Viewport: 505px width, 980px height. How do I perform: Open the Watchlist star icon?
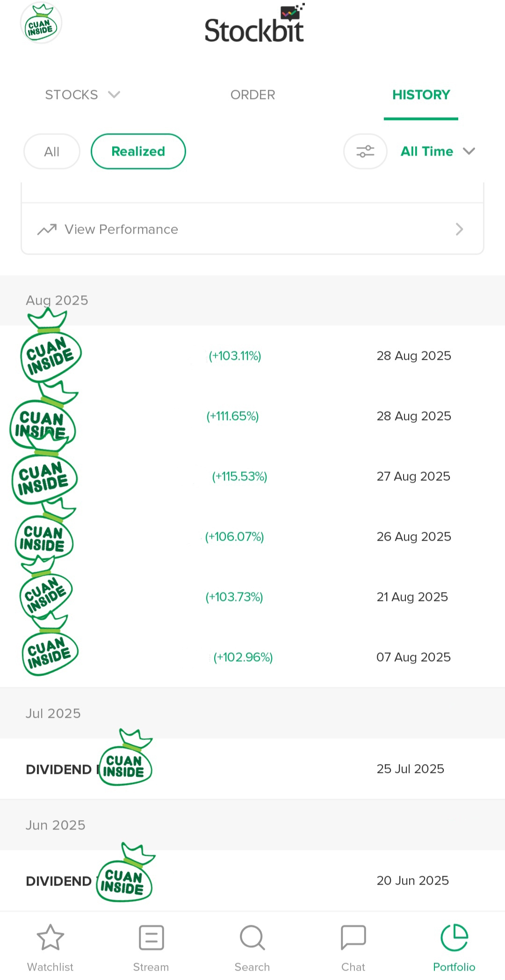tap(50, 937)
